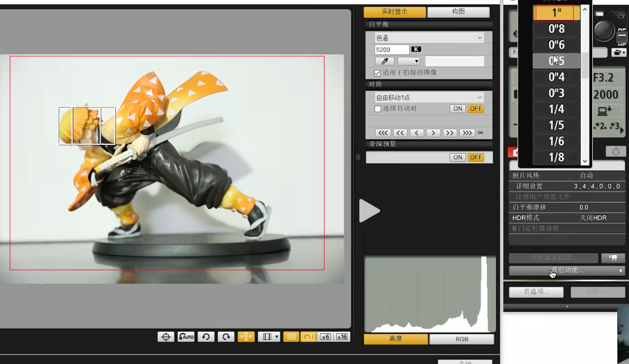Choose shutter speed 0"5
Screen dimensions: 629x364
point(557,61)
